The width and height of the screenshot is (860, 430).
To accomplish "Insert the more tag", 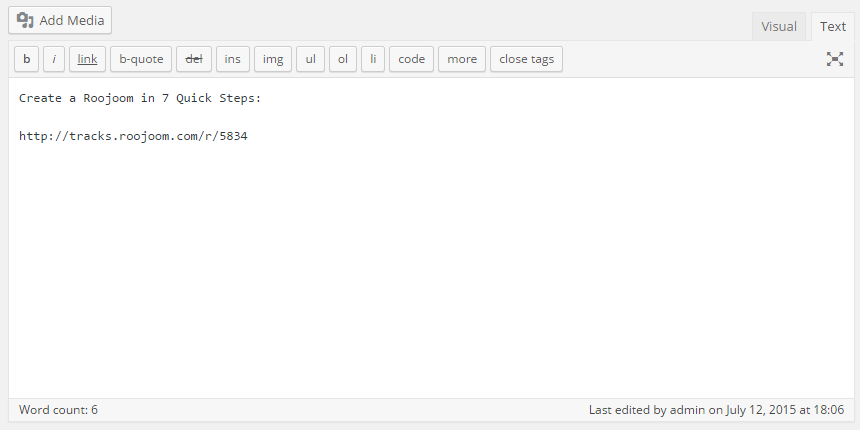I will click(462, 59).
